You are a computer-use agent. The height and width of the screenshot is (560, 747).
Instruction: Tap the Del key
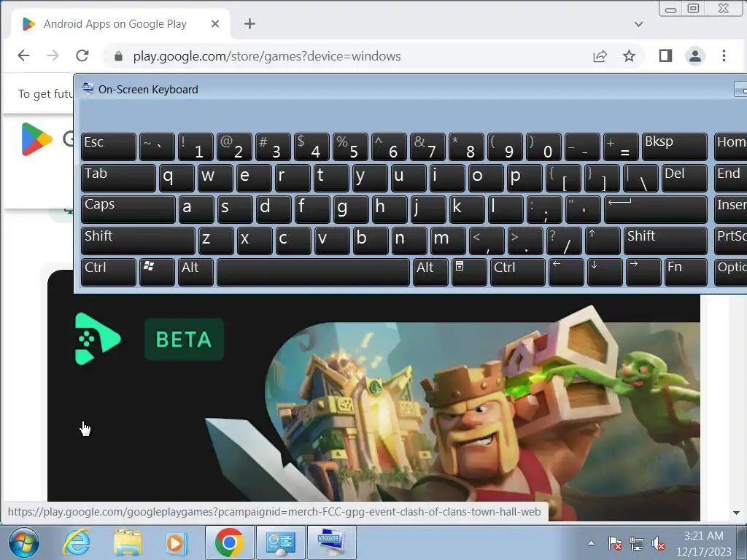click(684, 178)
